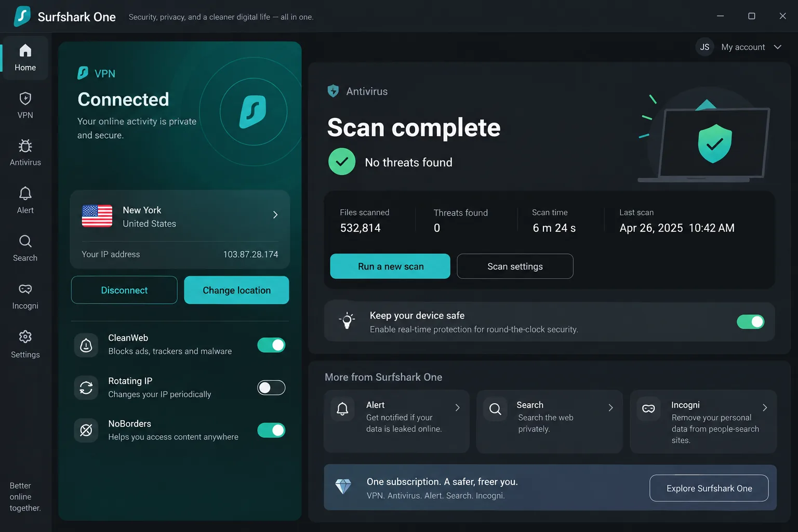This screenshot has width=798, height=532.
Task: Open the New York location chevron
Action: click(x=275, y=215)
